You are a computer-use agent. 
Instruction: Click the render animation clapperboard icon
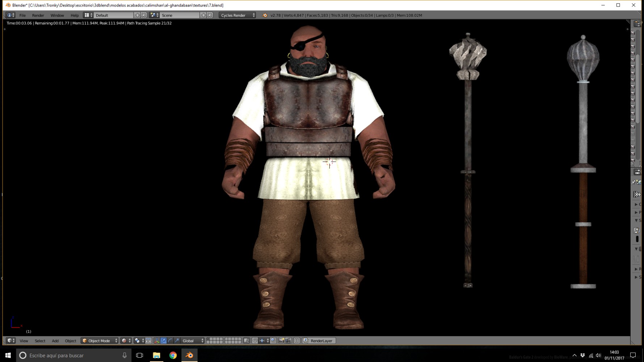pos(288,341)
